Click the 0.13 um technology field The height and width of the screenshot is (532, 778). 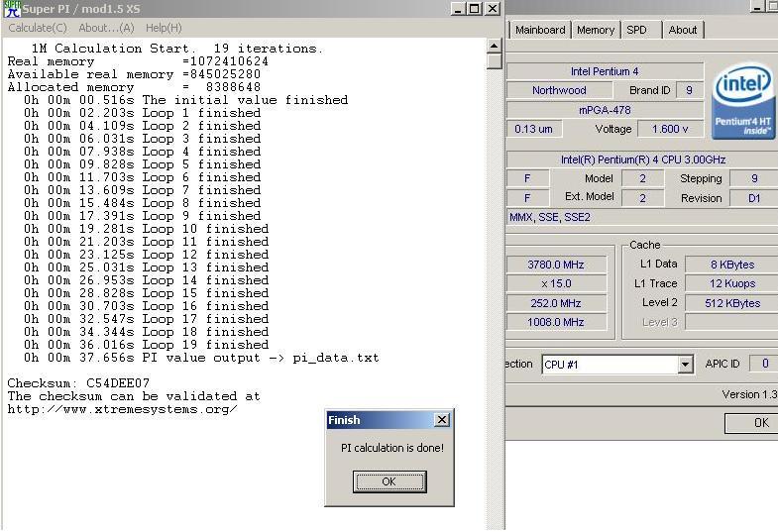click(x=533, y=129)
